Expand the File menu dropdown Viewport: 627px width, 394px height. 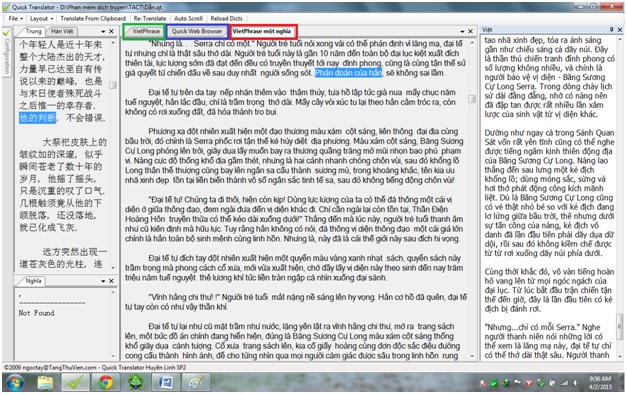(16, 18)
